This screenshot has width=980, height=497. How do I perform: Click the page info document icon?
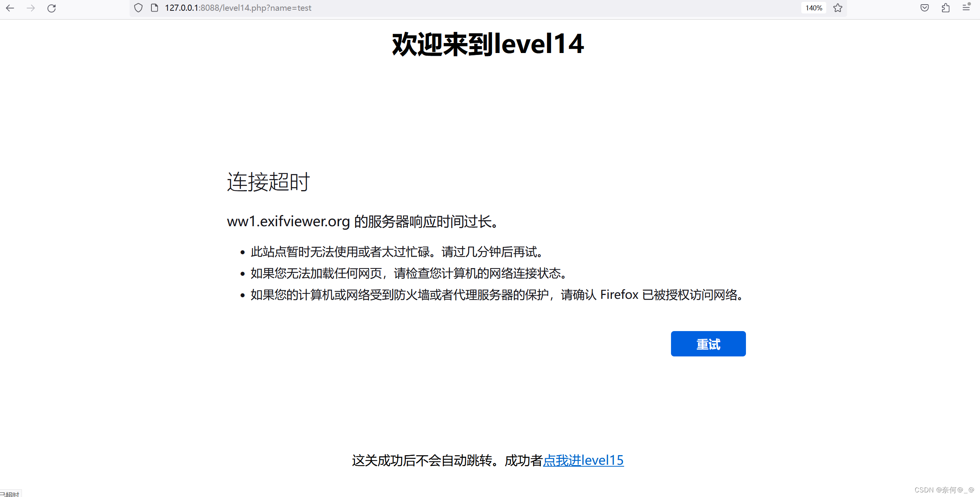154,8
